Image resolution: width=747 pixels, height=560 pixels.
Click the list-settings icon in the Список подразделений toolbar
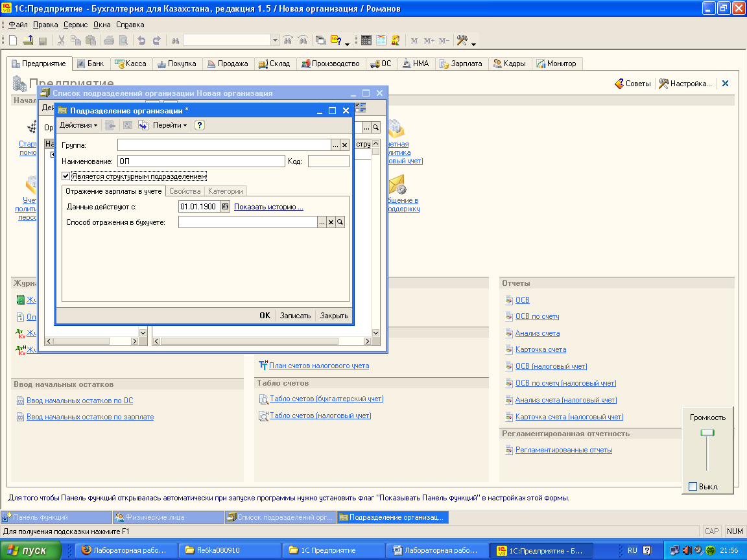tap(361, 108)
